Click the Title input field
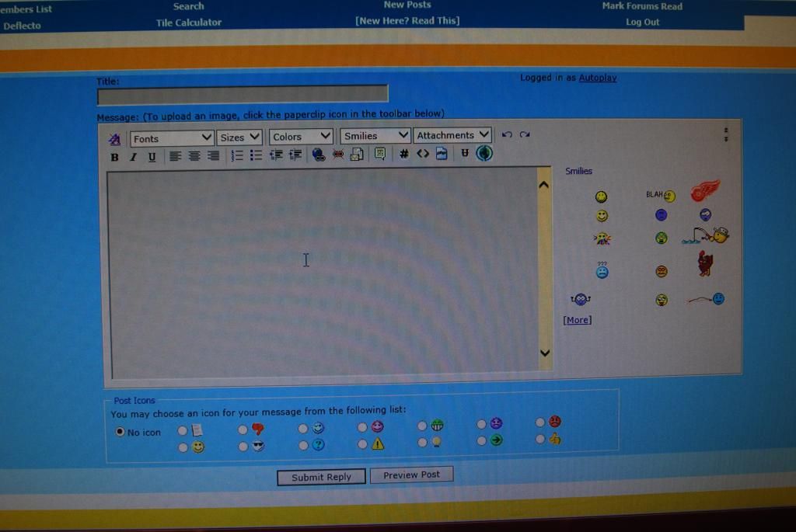 [x=243, y=94]
